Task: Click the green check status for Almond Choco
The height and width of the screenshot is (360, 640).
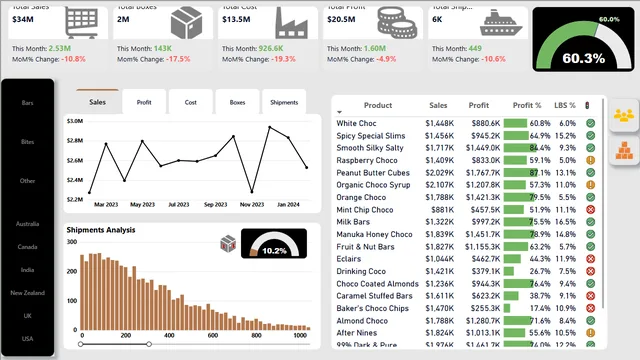Action: (590, 321)
